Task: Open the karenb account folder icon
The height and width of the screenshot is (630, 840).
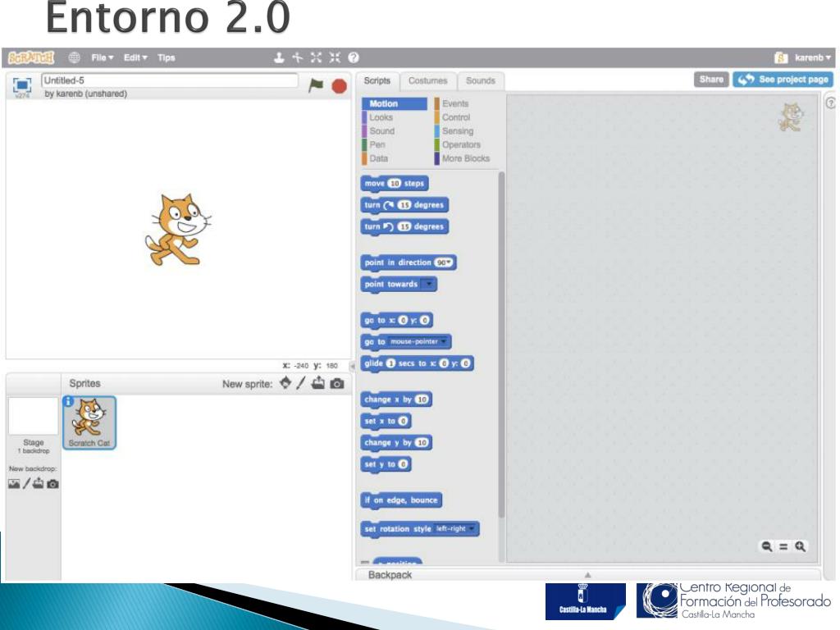Action: 781,57
